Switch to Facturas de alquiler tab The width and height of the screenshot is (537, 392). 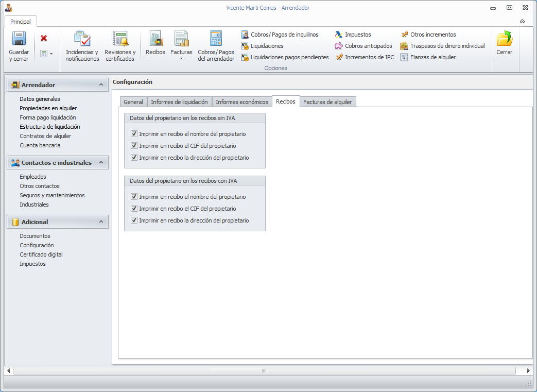click(x=327, y=102)
